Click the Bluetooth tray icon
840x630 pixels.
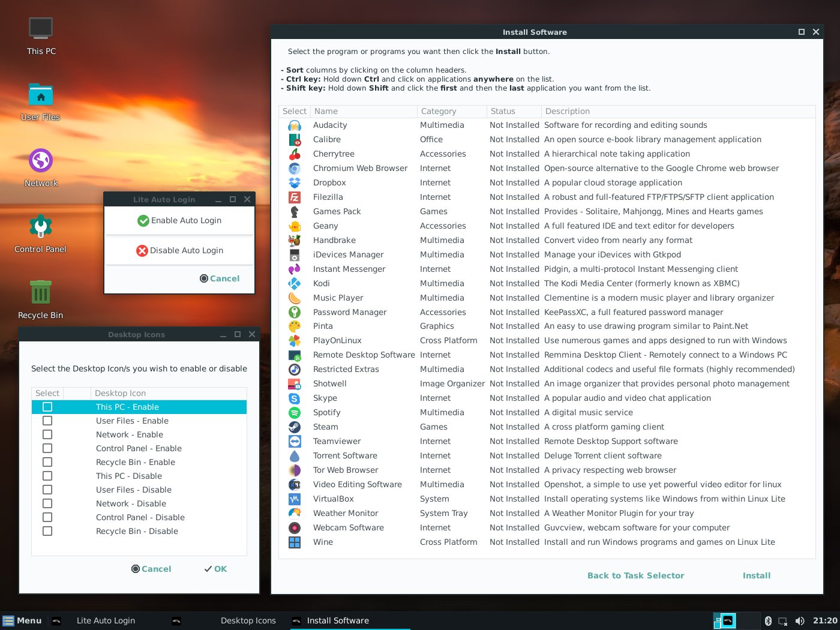(768, 621)
